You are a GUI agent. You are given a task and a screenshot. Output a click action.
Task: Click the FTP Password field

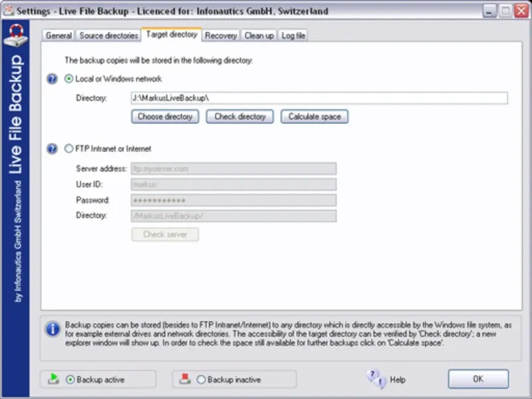(234, 200)
